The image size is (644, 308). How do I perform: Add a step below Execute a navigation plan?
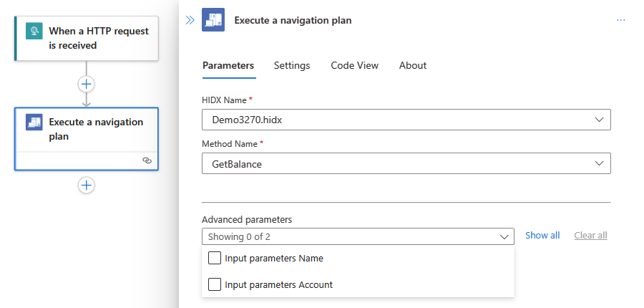[x=87, y=185]
